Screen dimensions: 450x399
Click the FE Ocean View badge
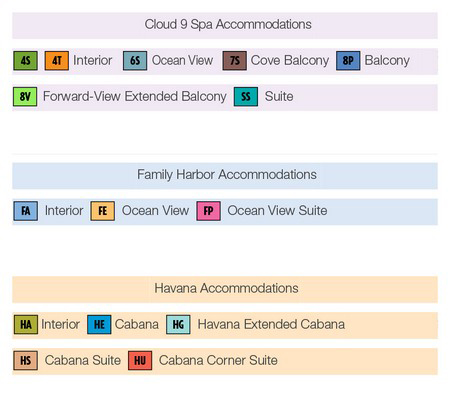pyautogui.click(x=103, y=211)
